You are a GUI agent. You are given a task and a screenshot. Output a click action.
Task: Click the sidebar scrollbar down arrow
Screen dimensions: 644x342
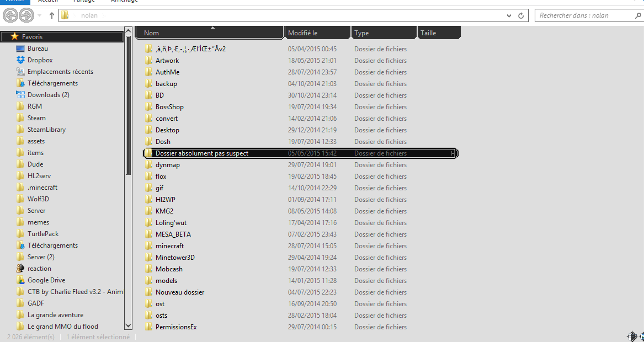point(129,326)
